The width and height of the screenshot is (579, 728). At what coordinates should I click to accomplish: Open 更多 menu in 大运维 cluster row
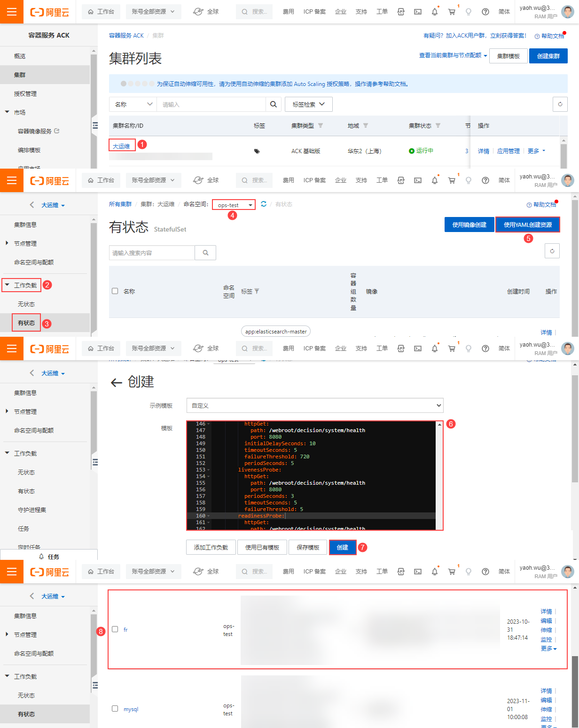tap(536, 151)
